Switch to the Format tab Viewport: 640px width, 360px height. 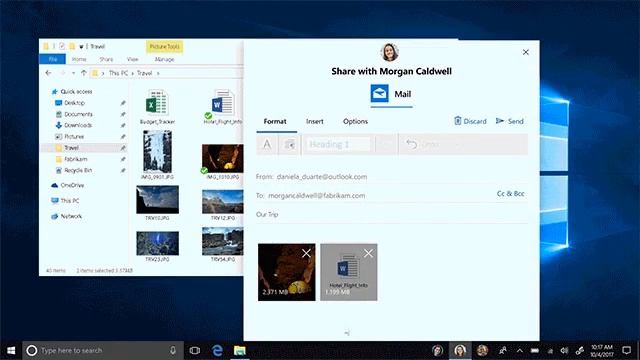pyautogui.click(x=275, y=122)
